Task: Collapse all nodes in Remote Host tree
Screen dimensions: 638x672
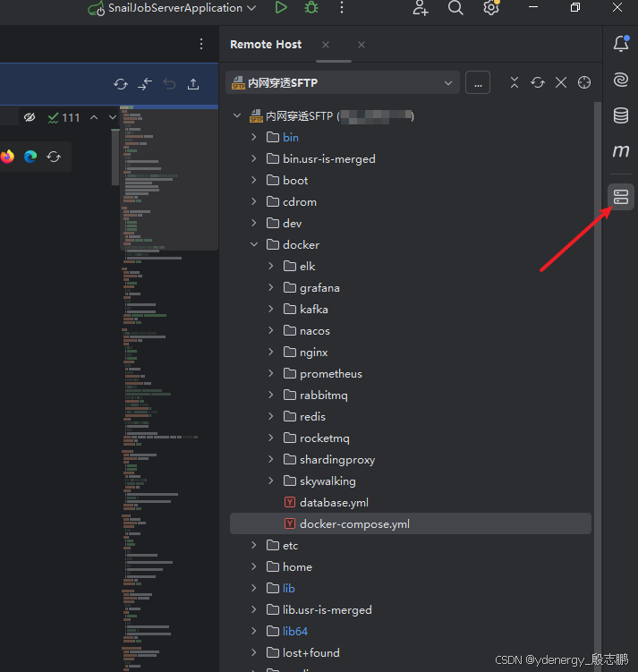Action: [x=515, y=82]
